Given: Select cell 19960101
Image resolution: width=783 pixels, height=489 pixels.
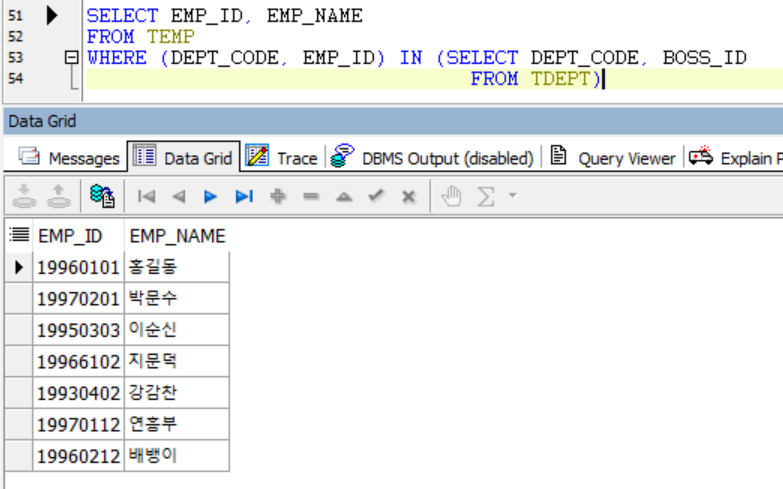Looking at the screenshot, I should [x=78, y=267].
